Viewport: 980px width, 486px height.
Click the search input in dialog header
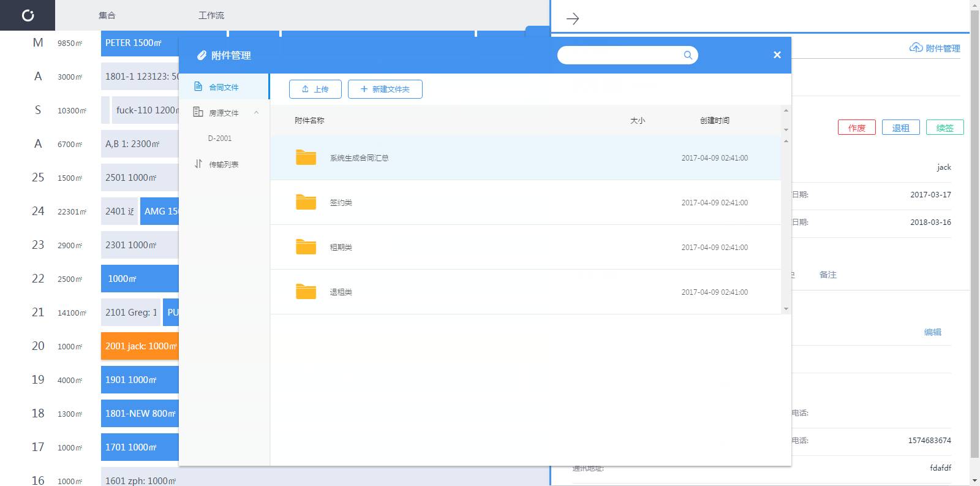click(620, 55)
